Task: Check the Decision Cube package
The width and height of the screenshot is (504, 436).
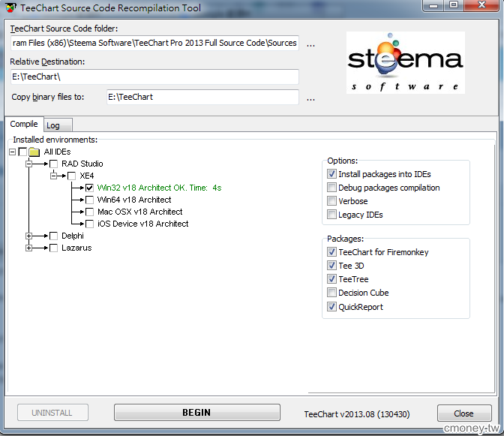Action: point(331,293)
